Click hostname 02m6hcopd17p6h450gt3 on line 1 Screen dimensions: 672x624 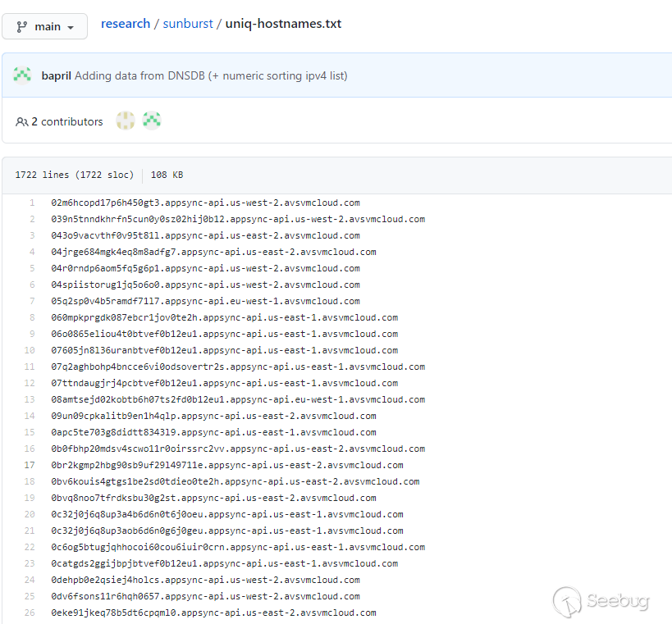205,203
